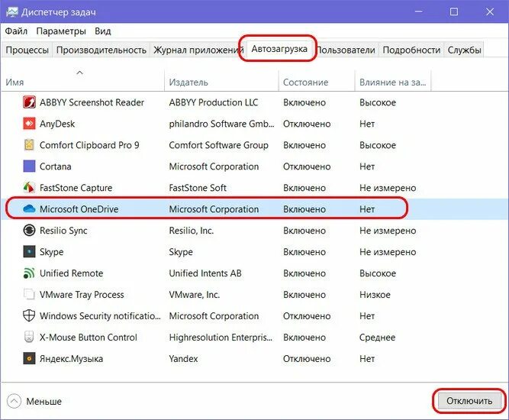Screen dimensions: 509x420
Task: Click the Comfort Clipboard Pro 9 icon
Action: pyautogui.click(x=29, y=145)
